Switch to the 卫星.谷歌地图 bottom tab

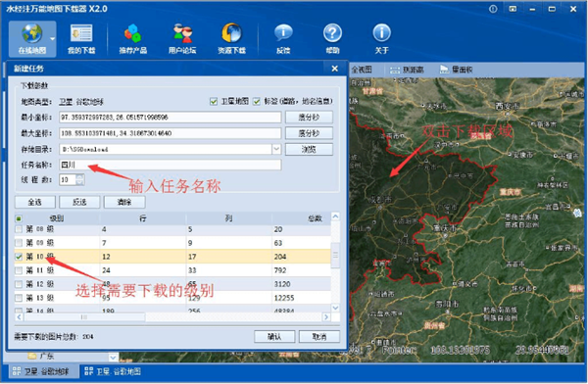tap(113, 371)
